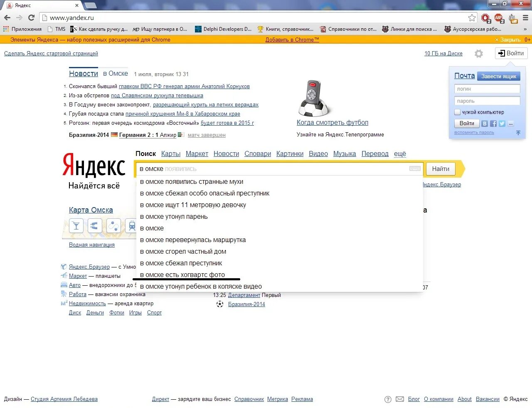Open the Chrome hamburger menu
Screen dimensions: 532x408
[x=525, y=18]
